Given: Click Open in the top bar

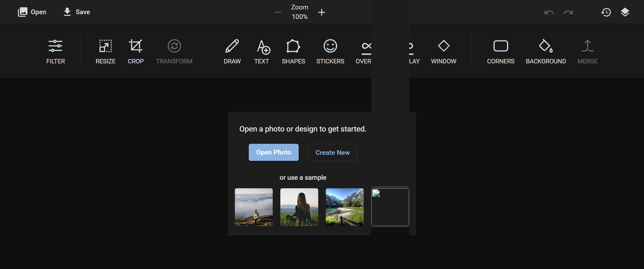Looking at the screenshot, I should tap(32, 12).
